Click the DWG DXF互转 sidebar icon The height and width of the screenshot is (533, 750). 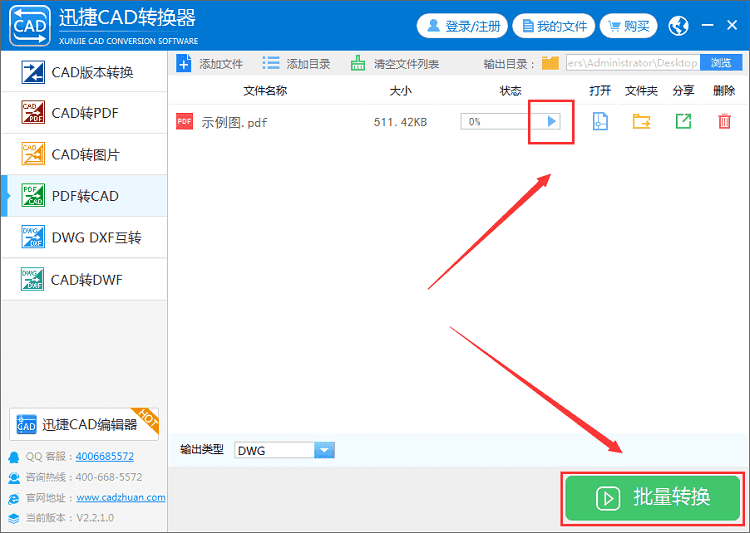tap(33, 237)
